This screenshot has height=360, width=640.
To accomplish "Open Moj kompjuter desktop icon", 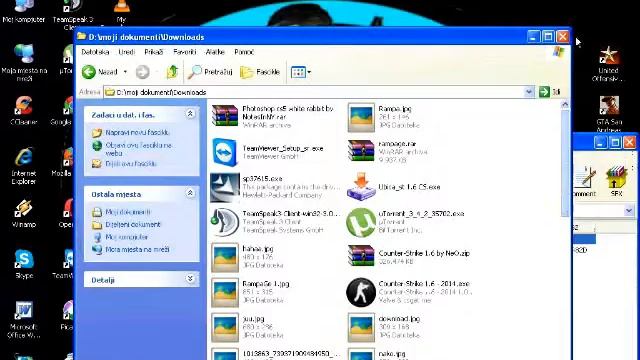I will coord(23,11).
